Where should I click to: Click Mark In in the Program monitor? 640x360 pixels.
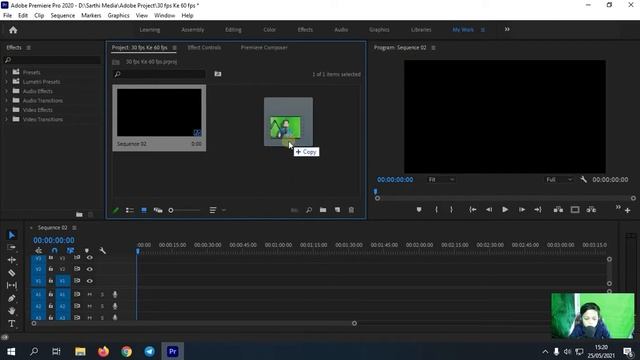436,209
